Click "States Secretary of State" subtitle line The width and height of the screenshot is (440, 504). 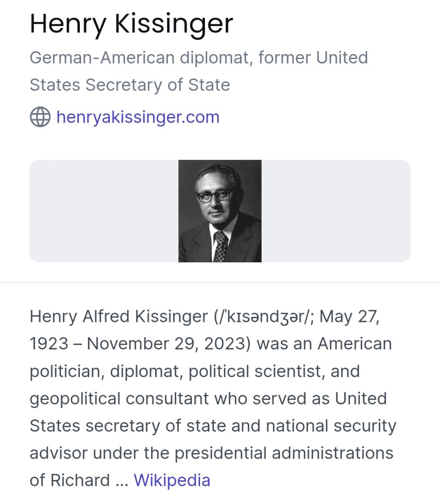[x=130, y=85]
